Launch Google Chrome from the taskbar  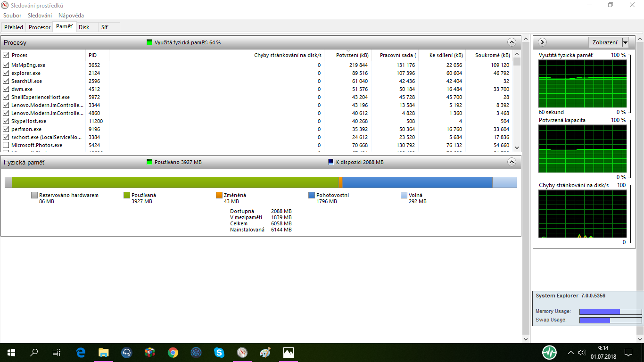click(173, 352)
